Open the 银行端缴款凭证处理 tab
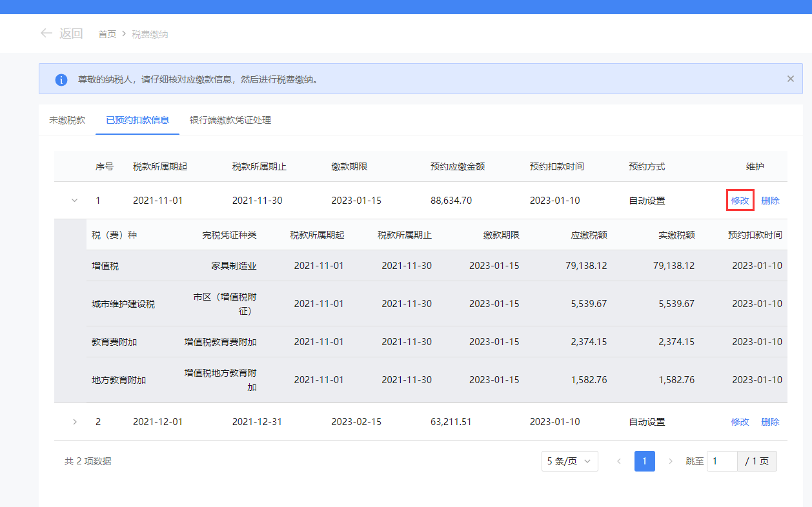 point(230,120)
